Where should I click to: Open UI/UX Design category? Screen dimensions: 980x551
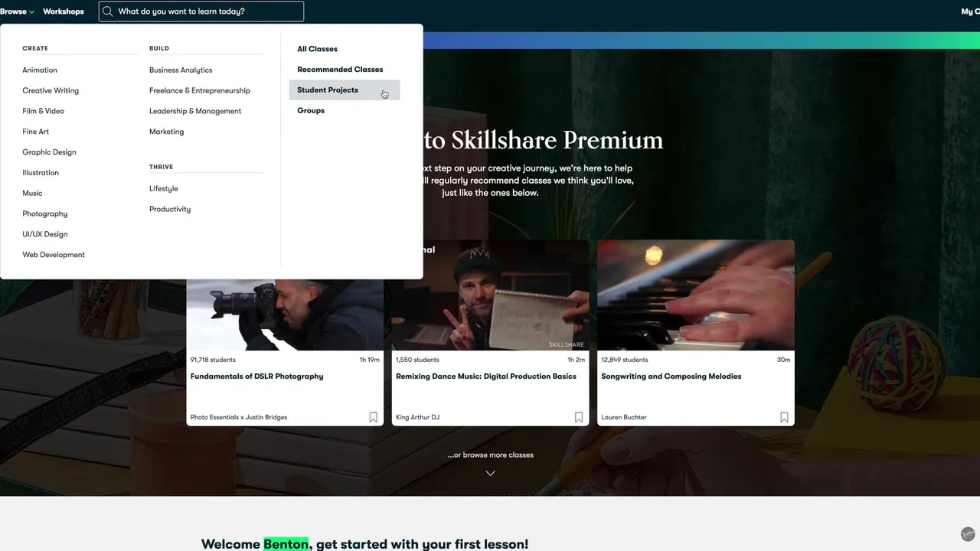44,234
